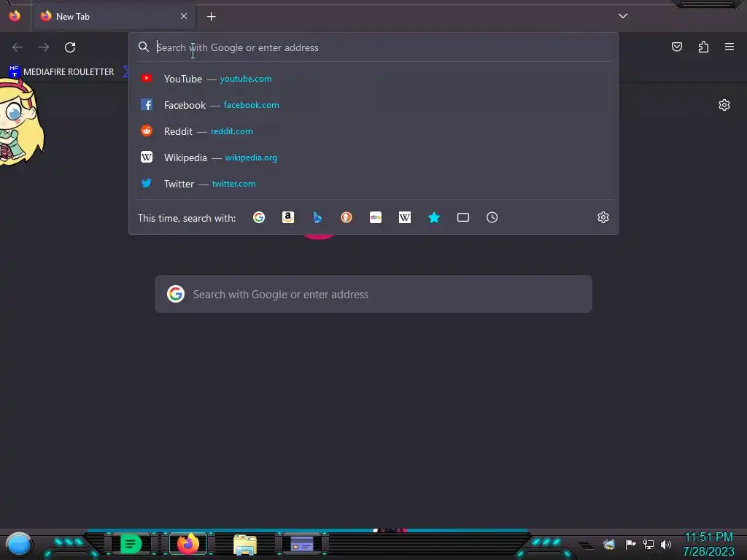Search open tabs using the tab icon
Screen dimensions: 747x560
pos(463,217)
